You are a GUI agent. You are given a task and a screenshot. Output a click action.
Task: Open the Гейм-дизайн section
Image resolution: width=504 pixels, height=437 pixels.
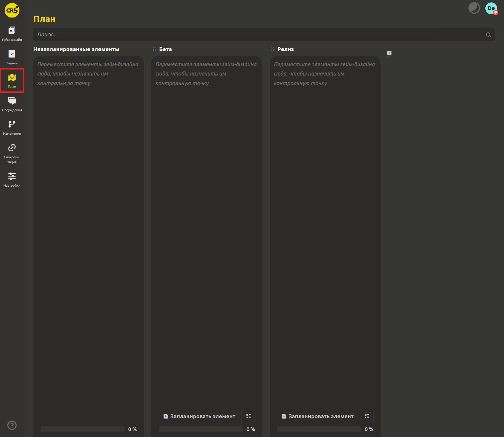pos(12,34)
